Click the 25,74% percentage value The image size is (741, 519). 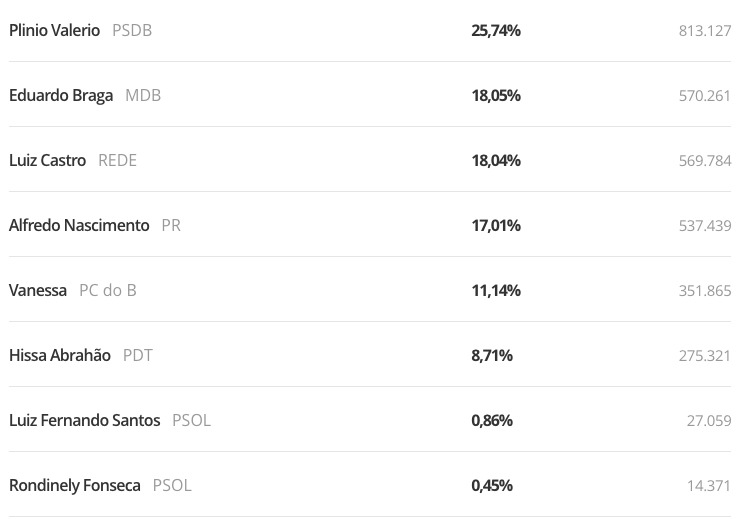496,31
